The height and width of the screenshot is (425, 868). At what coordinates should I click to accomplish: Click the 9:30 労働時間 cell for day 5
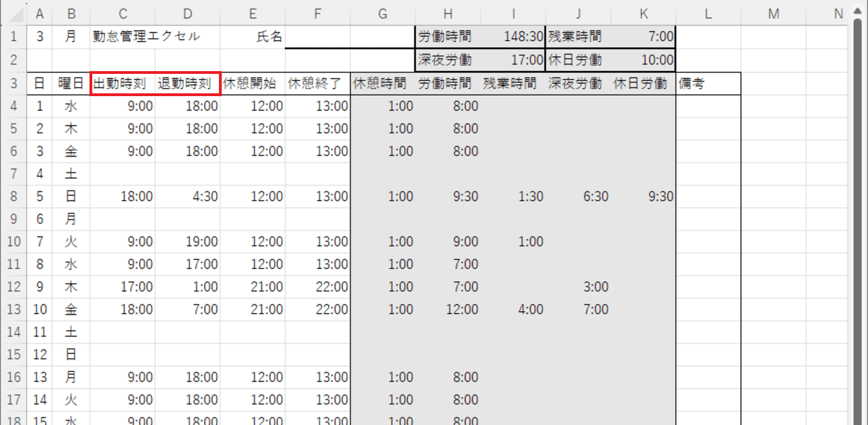448,196
